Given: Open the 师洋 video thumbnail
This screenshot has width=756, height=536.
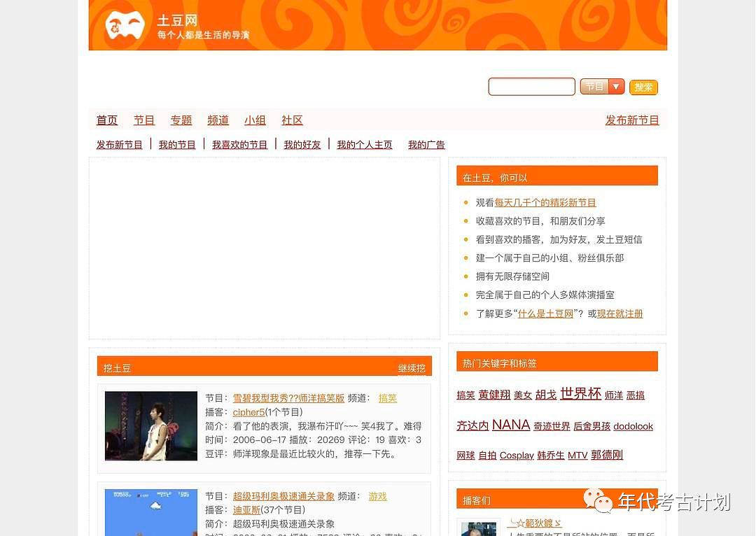Looking at the screenshot, I should pyautogui.click(x=151, y=425).
